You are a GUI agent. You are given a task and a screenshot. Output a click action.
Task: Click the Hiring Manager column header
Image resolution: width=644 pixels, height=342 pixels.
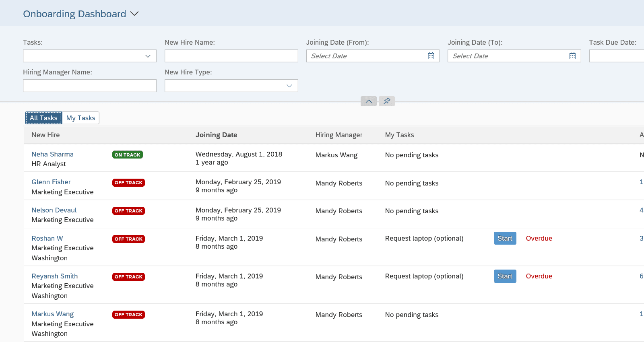339,135
